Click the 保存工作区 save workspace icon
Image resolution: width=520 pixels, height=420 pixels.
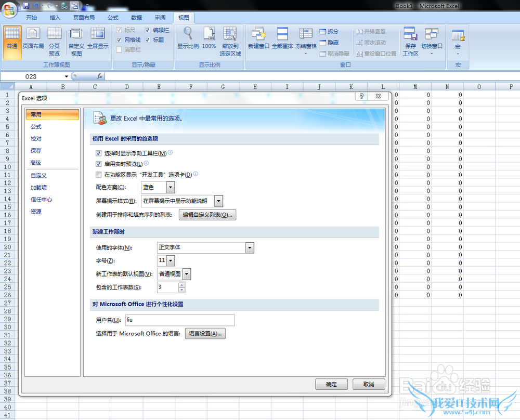pyautogui.click(x=410, y=35)
